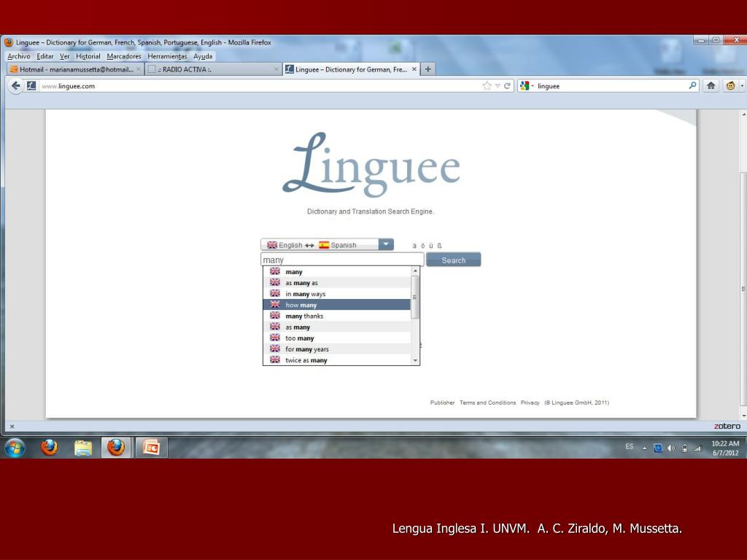
Task: Open the Privacy footer link
Action: (530, 402)
